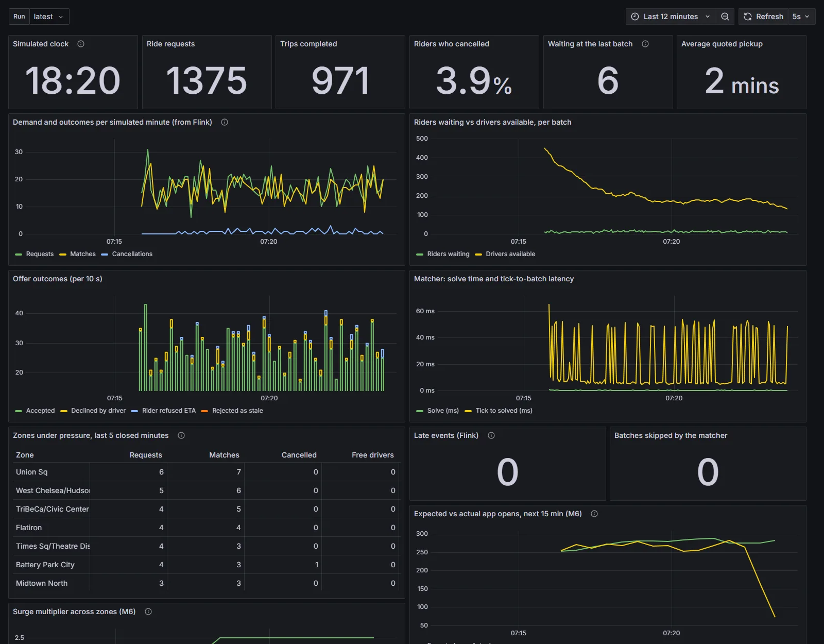
Task: Open the Average quoted pickup panel title
Action: click(722, 44)
